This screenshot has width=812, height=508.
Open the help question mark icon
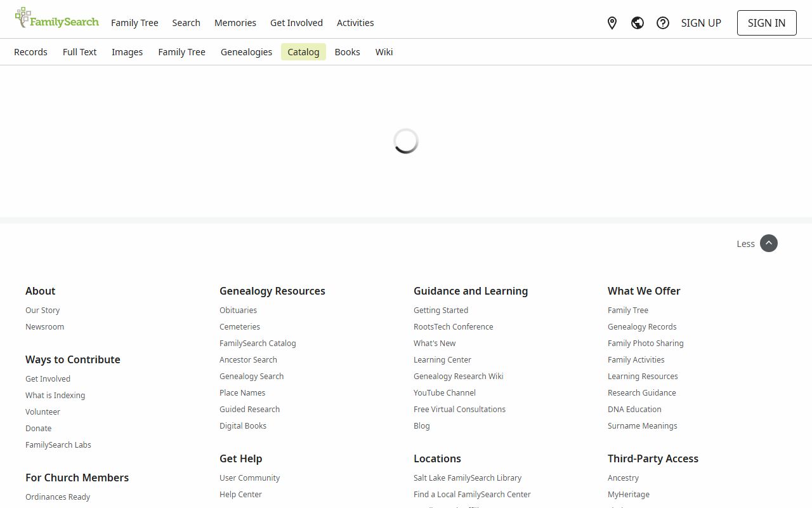(663, 23)
